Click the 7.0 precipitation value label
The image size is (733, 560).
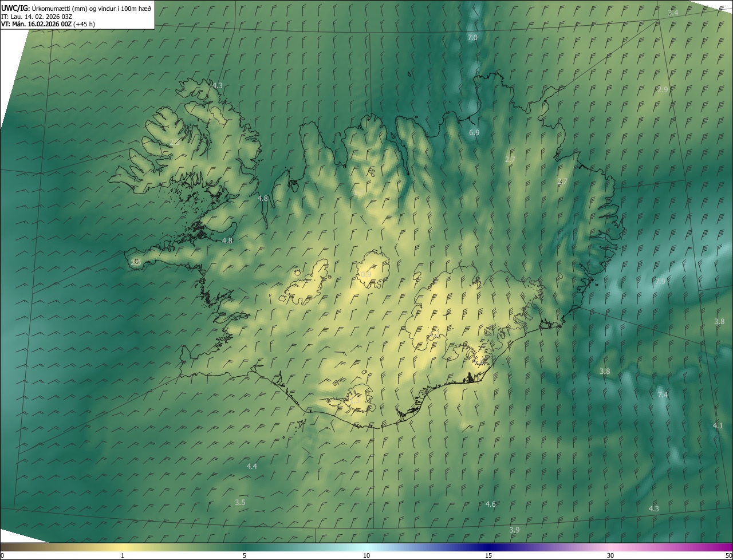coord(472,37)
